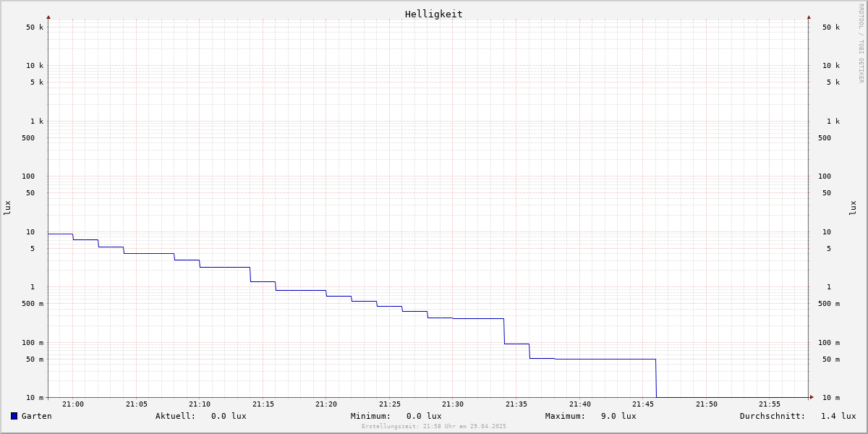868x434 pixels.
Task: Select "500" lux tick on the left y-axis
Action: 28,138
